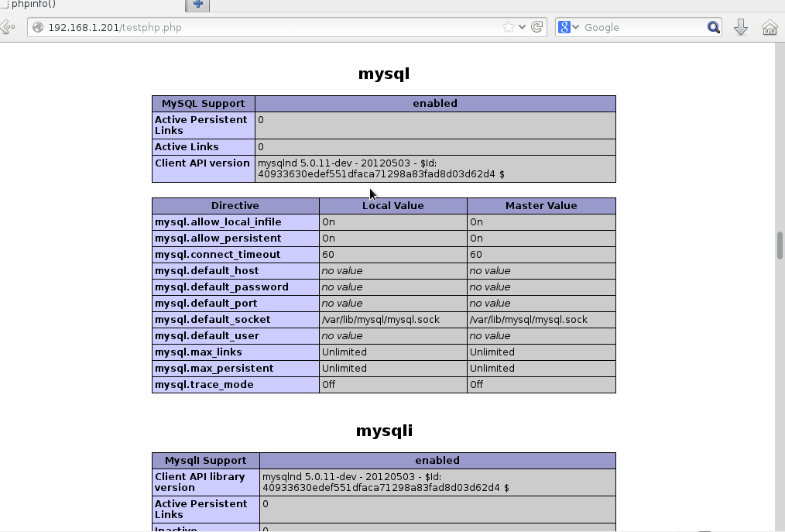This screenshot has height=532, width=785.
Task: Click Local Value 60 for mysql.connect_timeout
Action: [393, 255]
